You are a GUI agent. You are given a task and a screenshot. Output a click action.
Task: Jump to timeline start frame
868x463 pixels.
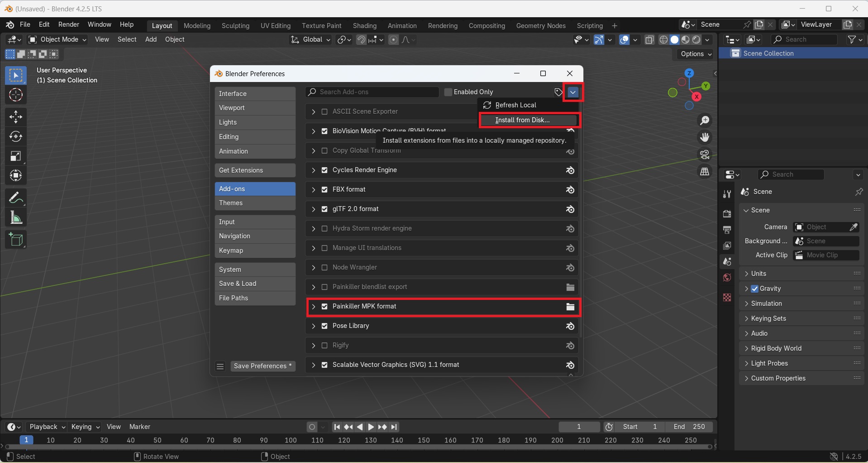337,427
